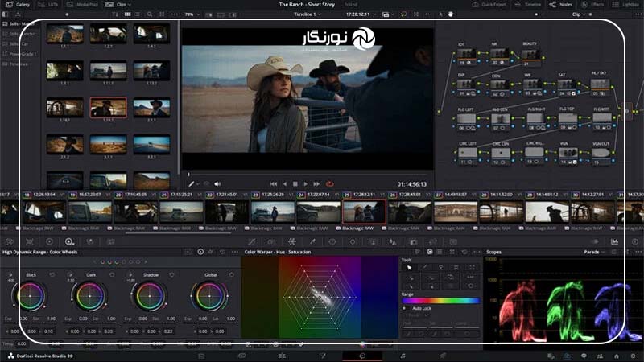The image size is (644, 362).
Task: Open the primary Color Wheels palette
Action: point(49,242)
